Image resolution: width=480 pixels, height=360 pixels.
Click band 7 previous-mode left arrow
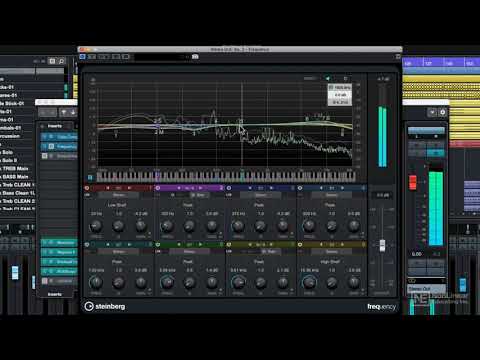pyautogui.click(x=250, y=245)
